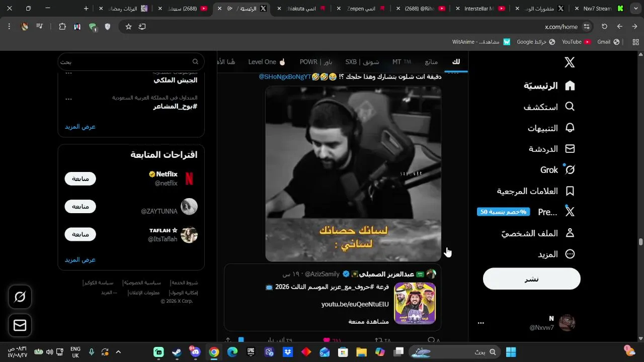644x362 pixels.
Task: Open Bookmarks (العلامات المرجعية)
Action: click(x=536, y=191)
